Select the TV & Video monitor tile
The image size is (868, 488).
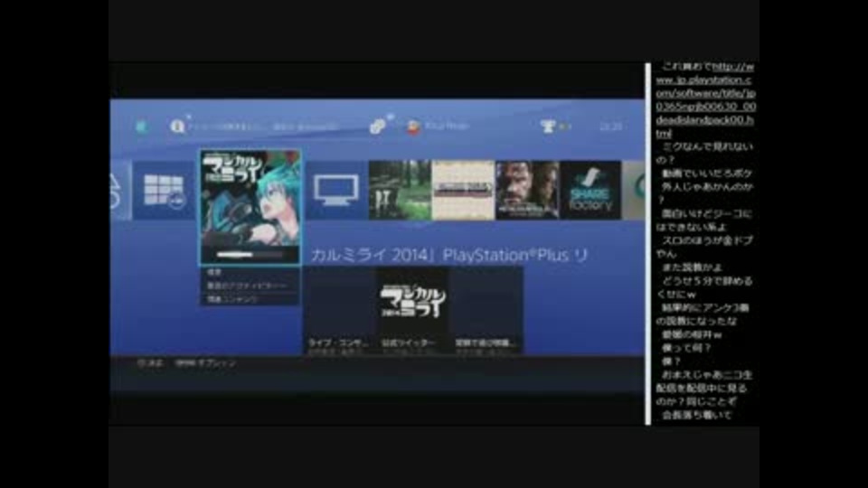[x=336, y=191]
